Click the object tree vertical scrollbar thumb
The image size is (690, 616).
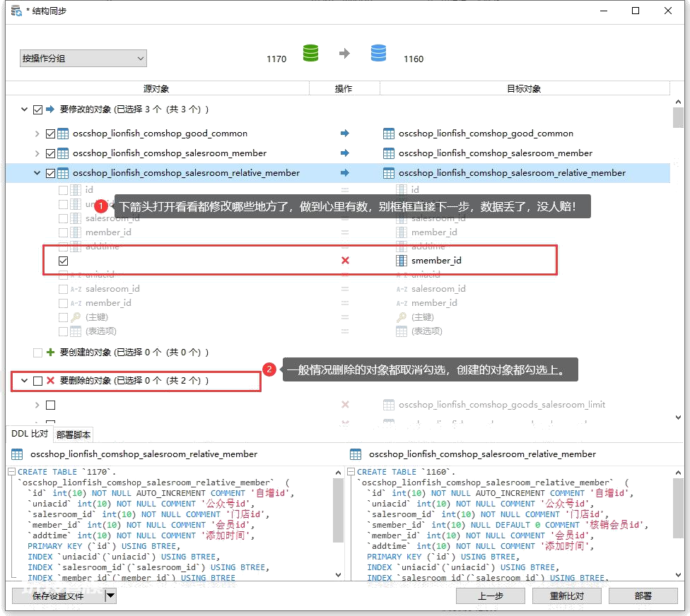pos(678,117)
